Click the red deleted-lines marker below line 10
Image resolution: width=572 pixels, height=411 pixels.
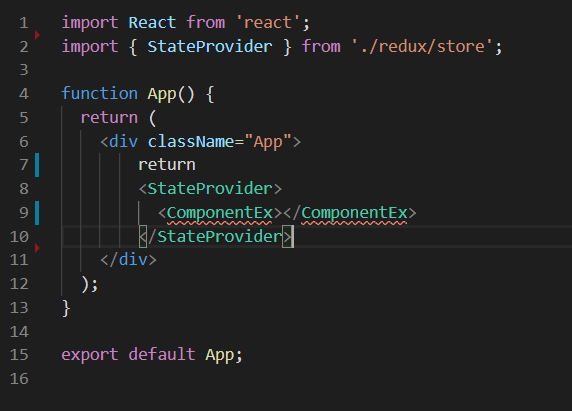point(37,248)
